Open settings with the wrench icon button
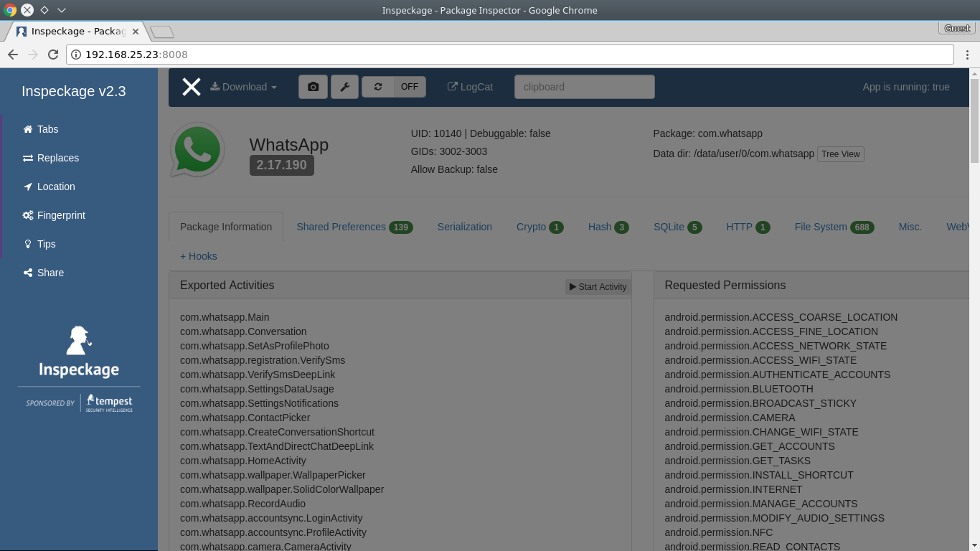Viewport: 980px width, 551px height. pos(344,87)
